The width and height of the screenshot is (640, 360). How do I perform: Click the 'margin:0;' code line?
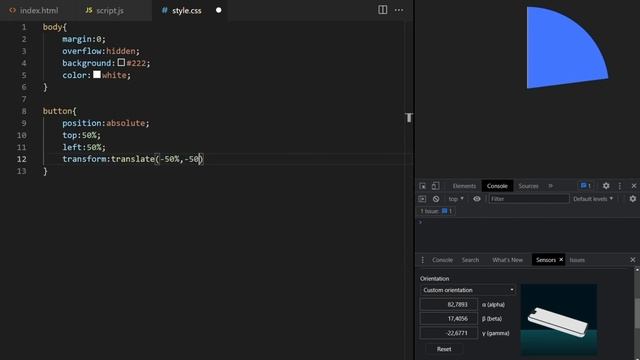(84, 39)
